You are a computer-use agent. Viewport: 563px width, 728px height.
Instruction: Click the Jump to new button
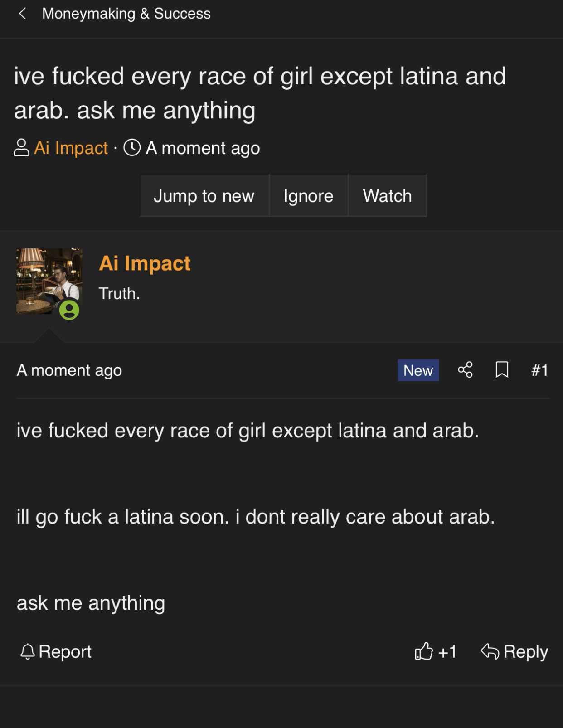204,196
